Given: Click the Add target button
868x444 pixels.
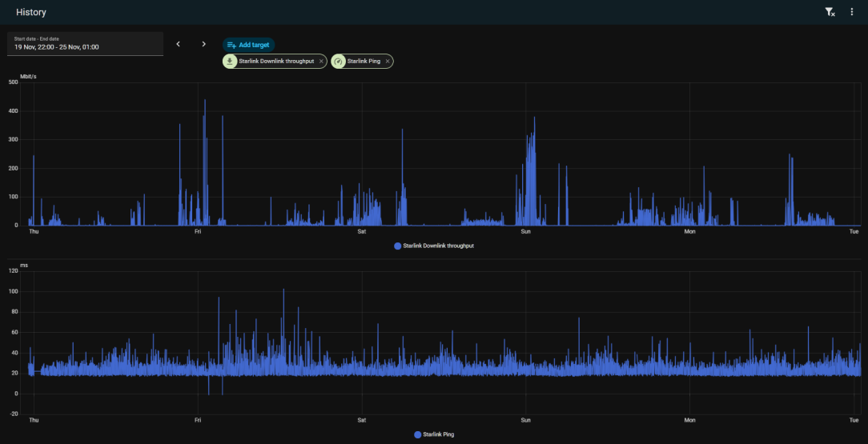Looking at the screenshot, I should click(248, 45).
